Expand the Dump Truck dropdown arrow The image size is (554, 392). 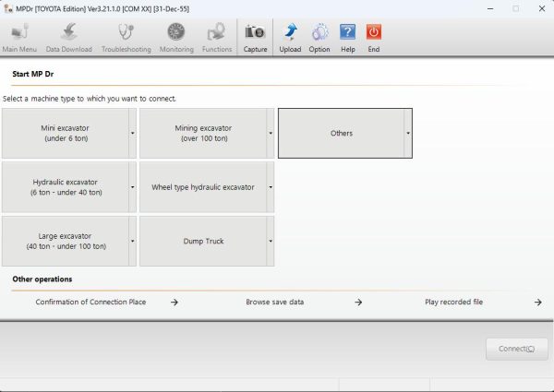[271, 242]
